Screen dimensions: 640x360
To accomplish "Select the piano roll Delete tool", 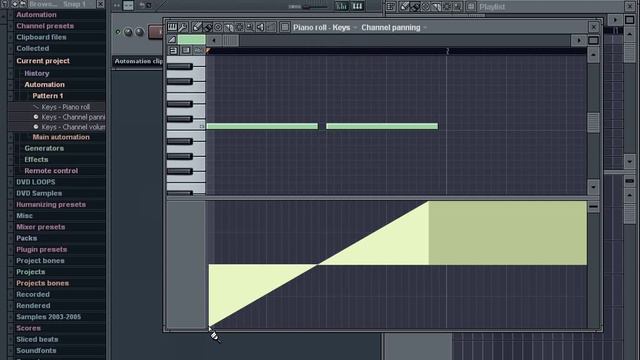I will coord(218,27).
